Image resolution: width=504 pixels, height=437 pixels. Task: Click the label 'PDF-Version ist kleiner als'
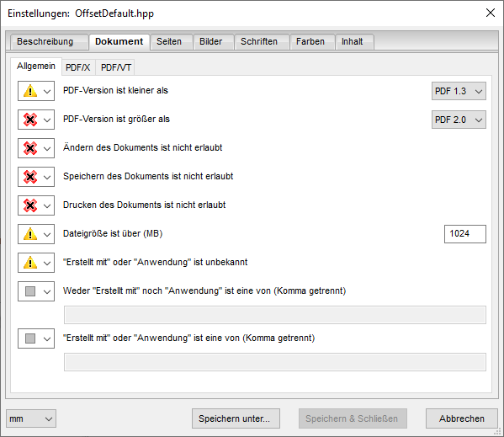click(115, 90)
